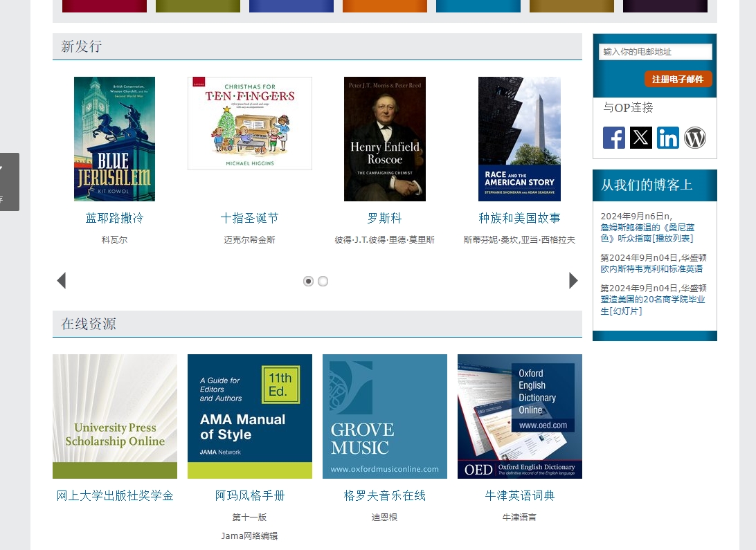
Task: Click author name 科瓦尔
Action: 114,239
